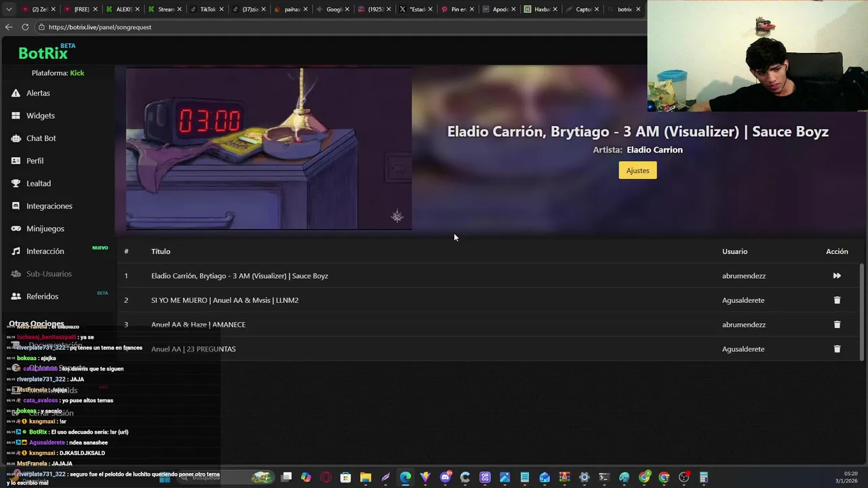
Task: Click the Título column header
Action: tap(161, 251)
